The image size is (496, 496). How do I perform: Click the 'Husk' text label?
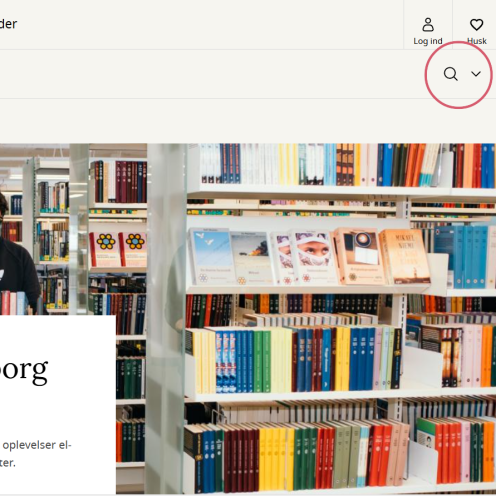(477, 41)
